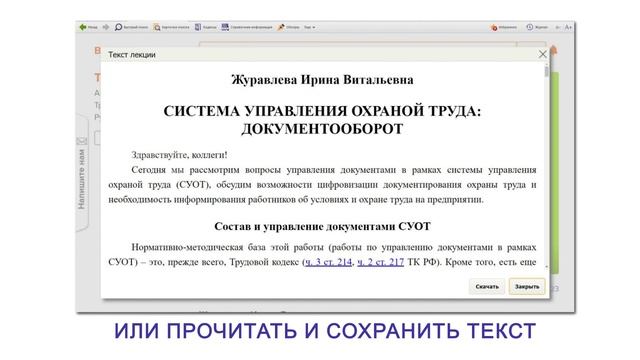Viewport: 640px width, 360px height.
Task: Open Журнал history in toolbar
Action: pyautogui.click(x=537, y=27)
